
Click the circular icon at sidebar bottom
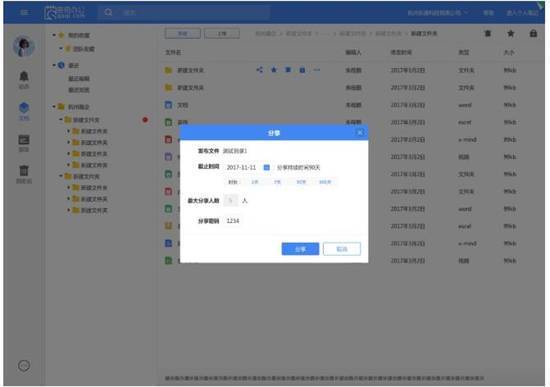pos(24,366)
